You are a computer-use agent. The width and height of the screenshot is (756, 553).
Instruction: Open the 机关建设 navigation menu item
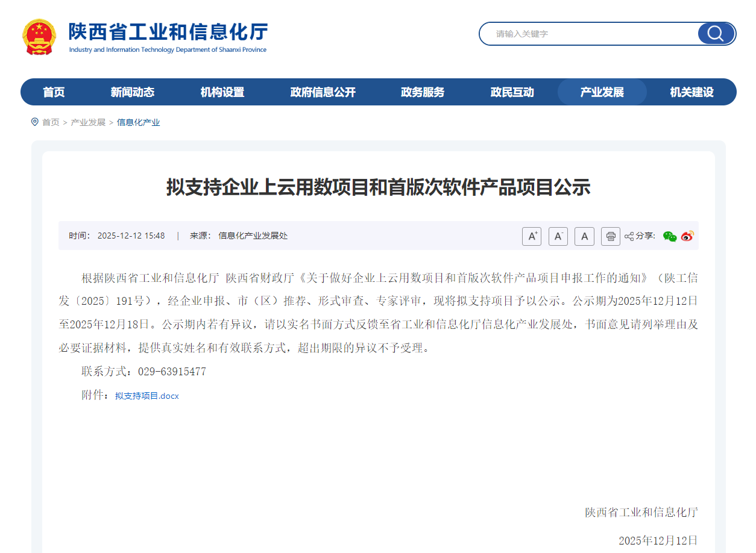click(691, 92)
